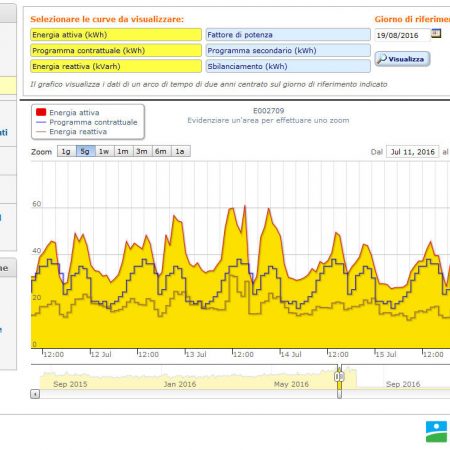
Task: Select the 6m zoom range
Action: [x=161, y=151]
